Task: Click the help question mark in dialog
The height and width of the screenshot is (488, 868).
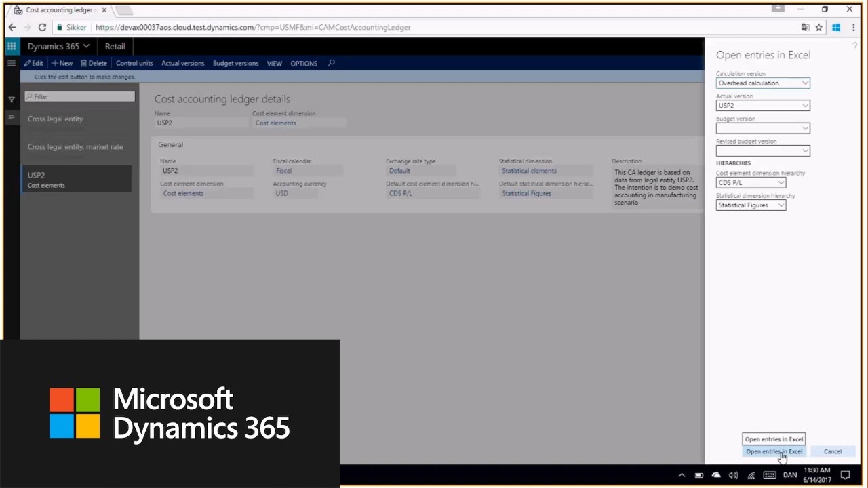Action: click(x=854, y=46)
